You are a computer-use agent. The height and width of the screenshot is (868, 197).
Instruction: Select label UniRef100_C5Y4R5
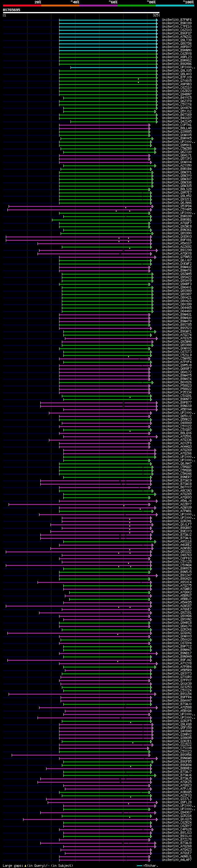pos(177,209)
